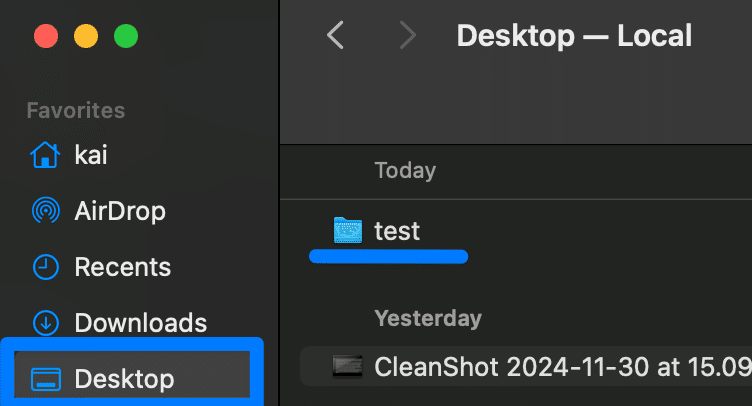Click the kai home folder icon
This screenshot has width=752, height=406.
point(45,155)
